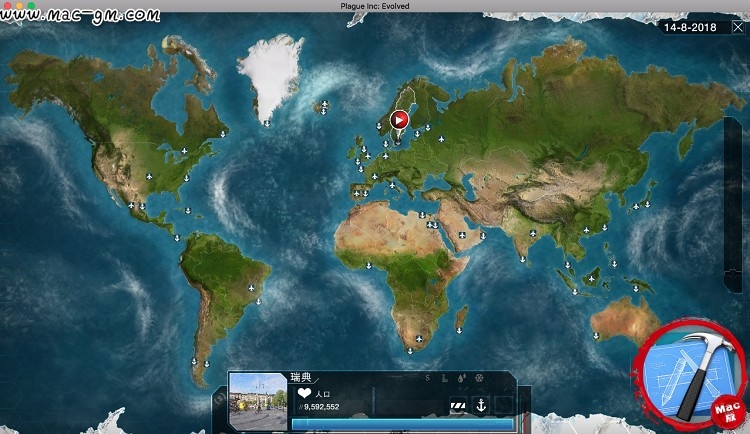
Task: Select the Russia airport icon
Action: [x=441, y=139]
